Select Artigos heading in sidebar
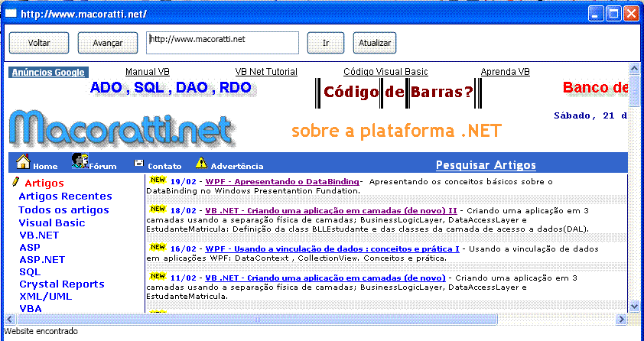Viewport: 644px width, 341px height. (x=44, y=183)
